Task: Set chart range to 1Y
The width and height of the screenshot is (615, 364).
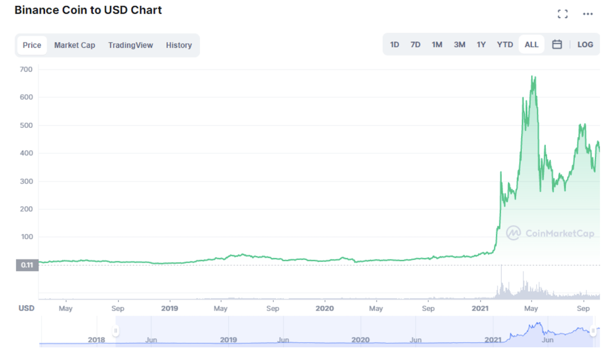Action: 482,45
